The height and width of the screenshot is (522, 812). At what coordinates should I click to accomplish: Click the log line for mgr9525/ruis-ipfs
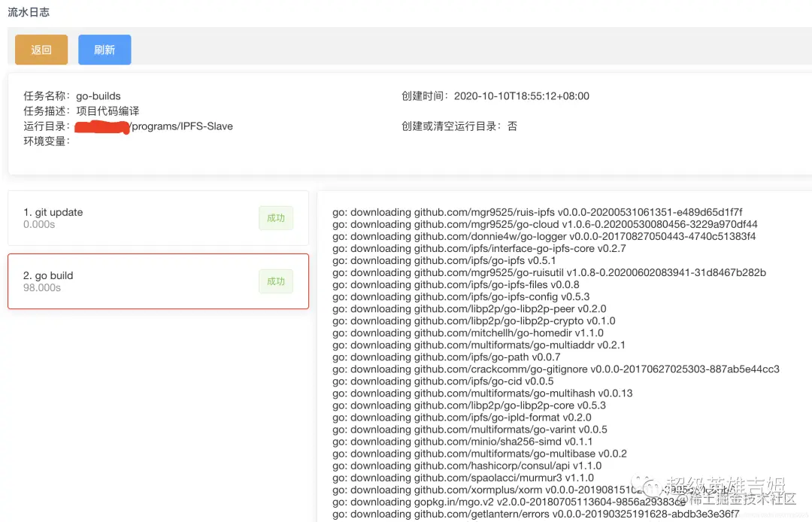[x=538, y=212]
